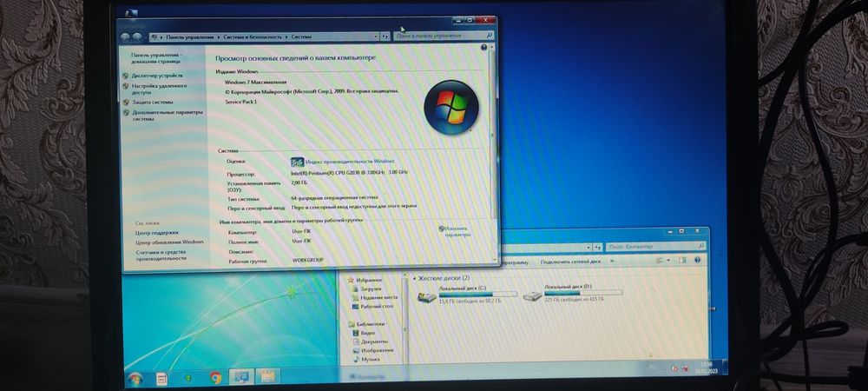Viewport: 868px width, 391px height.
Task: Click the Windows Start orb
Action: pos(135,379)
